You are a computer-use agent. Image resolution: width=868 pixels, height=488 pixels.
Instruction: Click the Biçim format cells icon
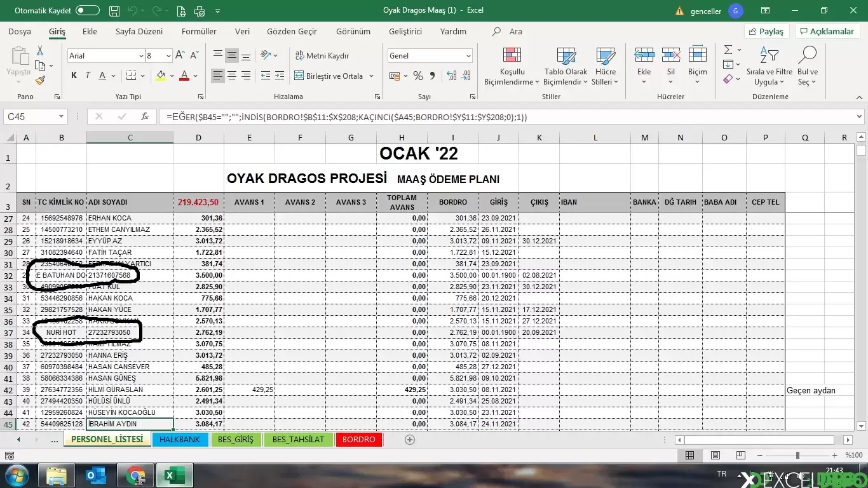tap(698, 55)
